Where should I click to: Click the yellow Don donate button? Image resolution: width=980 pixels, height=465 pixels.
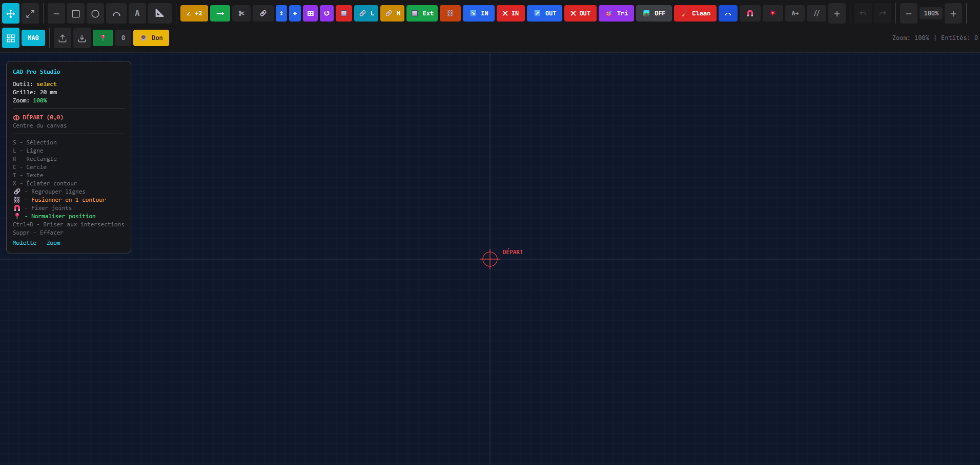(x=151, y=38)
